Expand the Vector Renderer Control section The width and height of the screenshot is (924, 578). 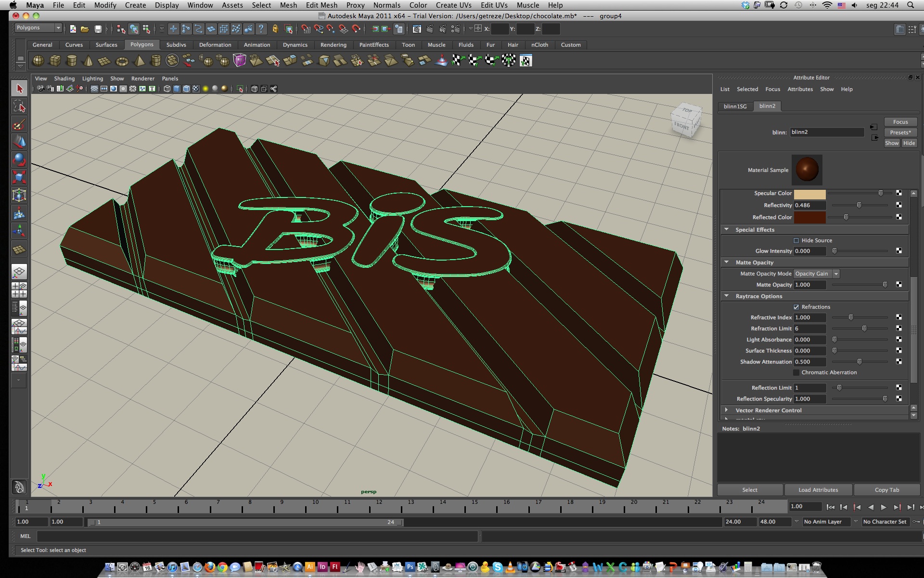[768, 410]
